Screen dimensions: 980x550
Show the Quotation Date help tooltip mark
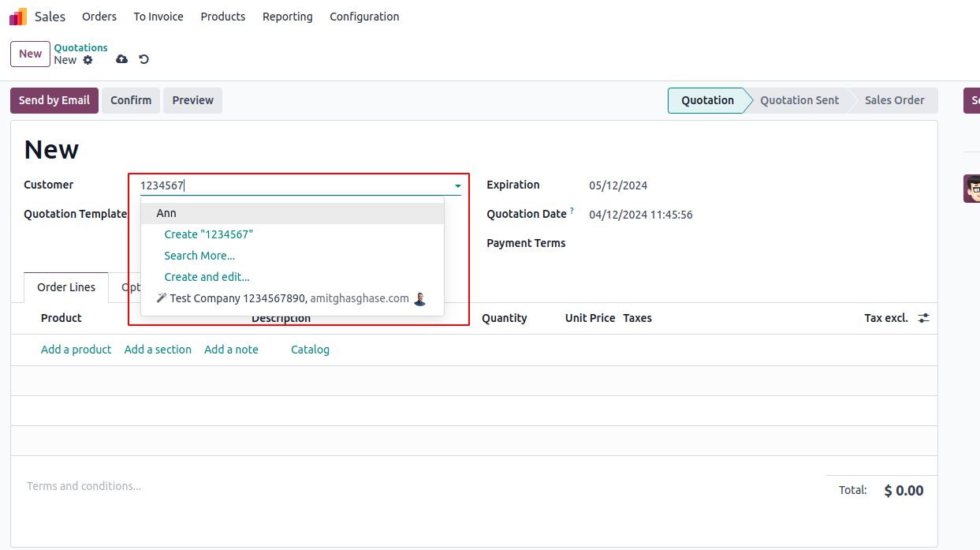572,211
